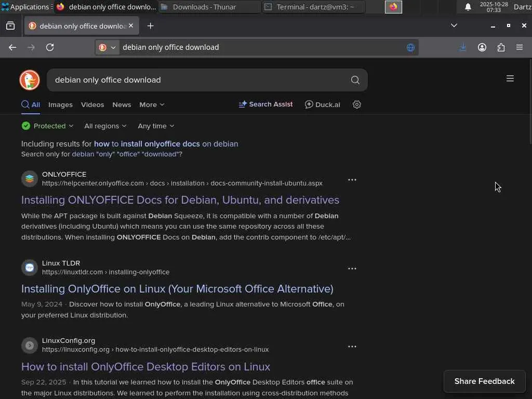Click the Firefox tray icon in the top panel

click(393, 7)
